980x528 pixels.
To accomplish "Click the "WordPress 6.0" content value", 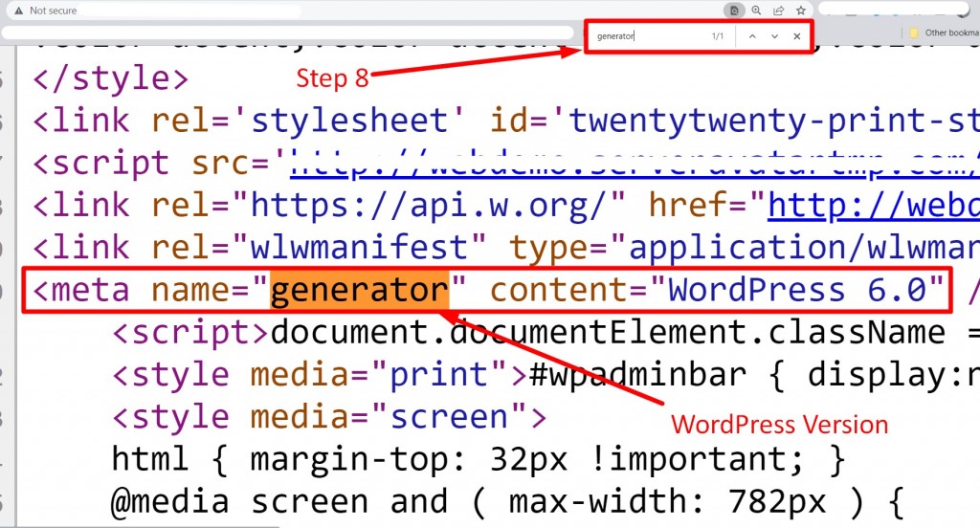I will [x=797, y=291].
